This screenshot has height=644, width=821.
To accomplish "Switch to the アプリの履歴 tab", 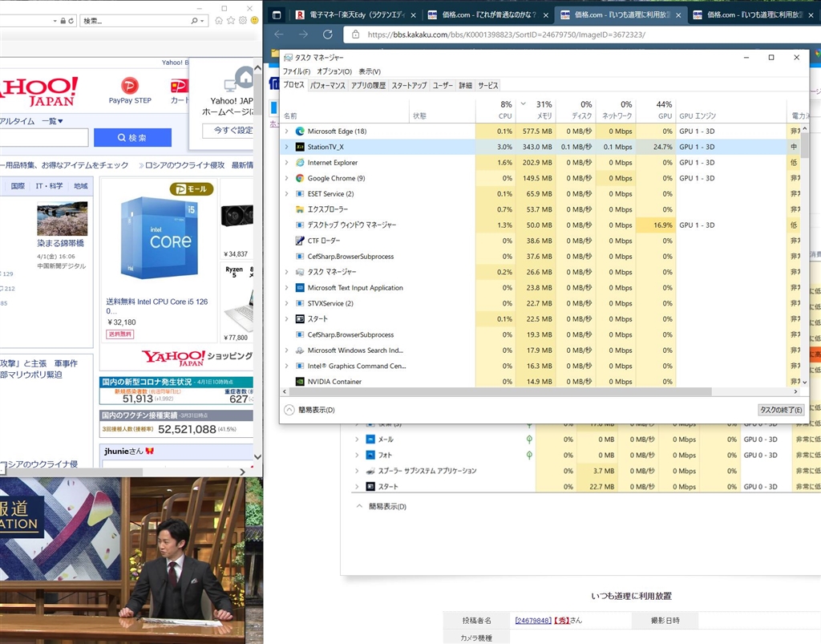I will click(x=368, y=85).
